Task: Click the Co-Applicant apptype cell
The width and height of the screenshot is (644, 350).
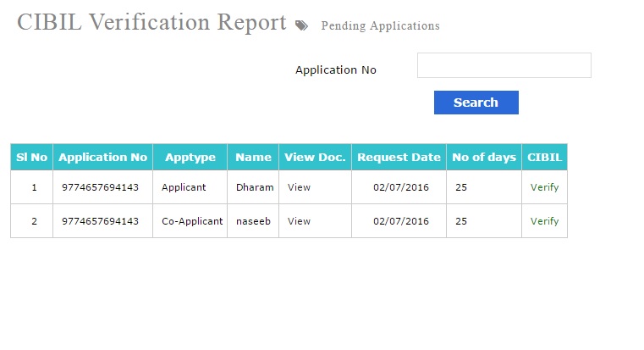Action: pos(192,221)
